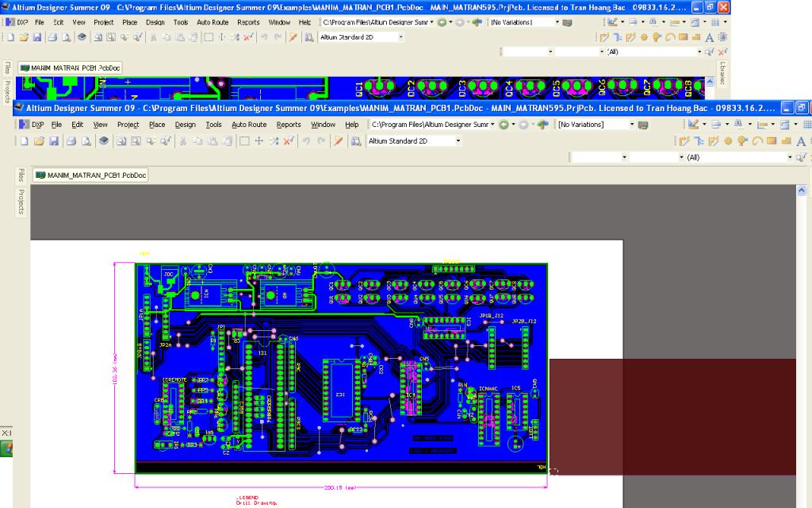Click the Drill Drawing legend text
This screenshot has width=812, height=508.
point(256,502)
